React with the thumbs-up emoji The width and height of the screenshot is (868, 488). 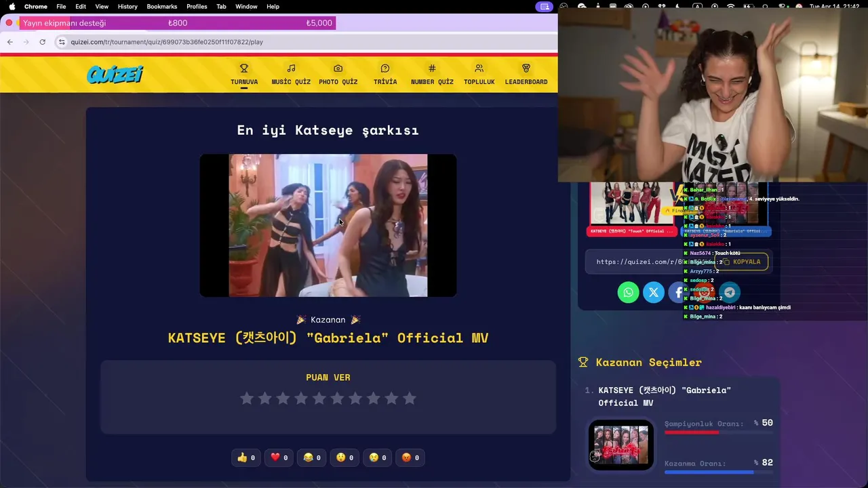pos(246,457)
